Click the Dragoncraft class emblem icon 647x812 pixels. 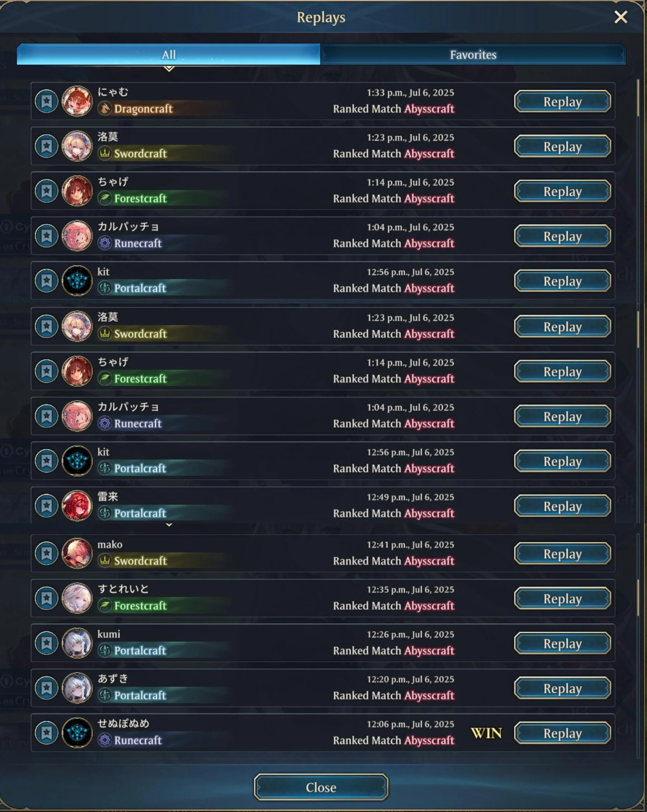click(x=105, y=109)
